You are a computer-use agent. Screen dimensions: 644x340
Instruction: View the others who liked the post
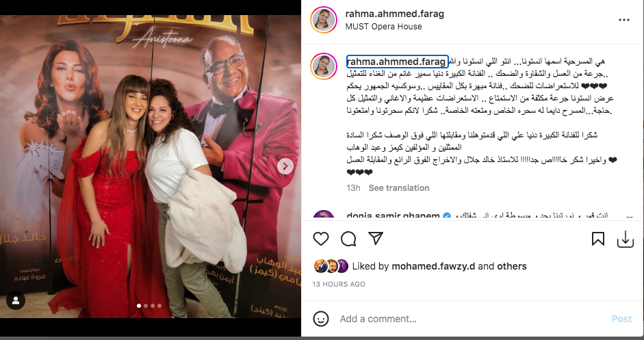(512, 266)
